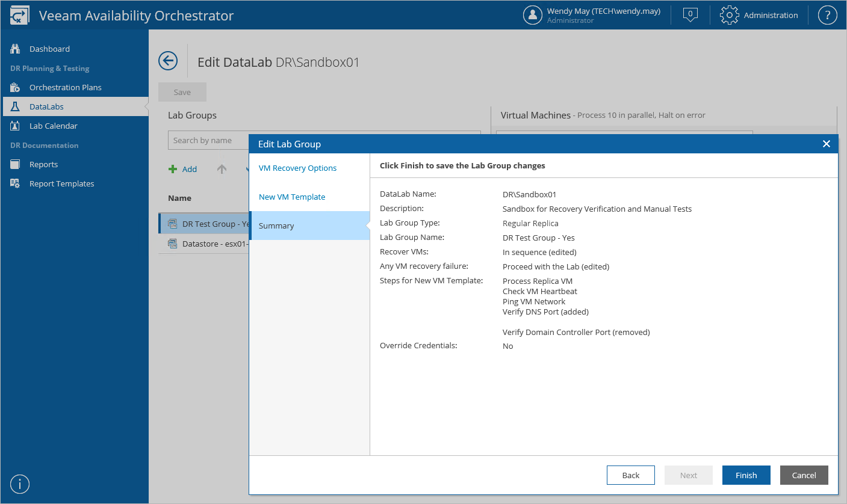Open the notifications icon in header
847x504 pixels.
click(690, 15)
